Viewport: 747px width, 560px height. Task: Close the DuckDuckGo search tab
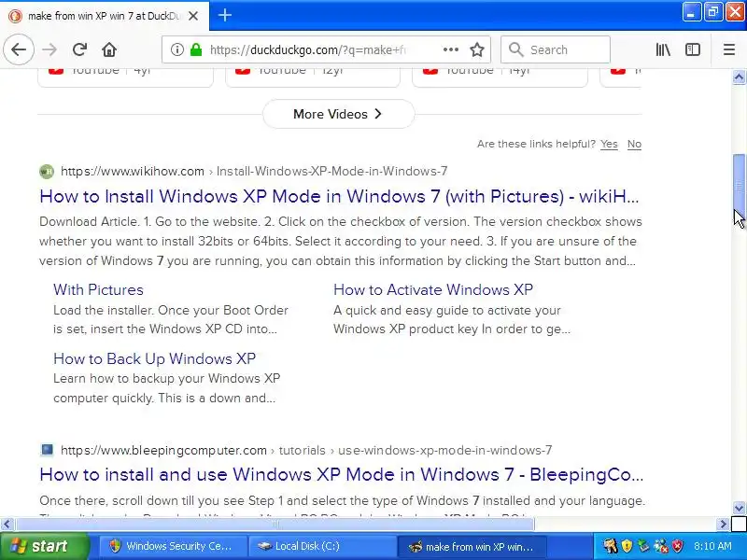(193, 16)
